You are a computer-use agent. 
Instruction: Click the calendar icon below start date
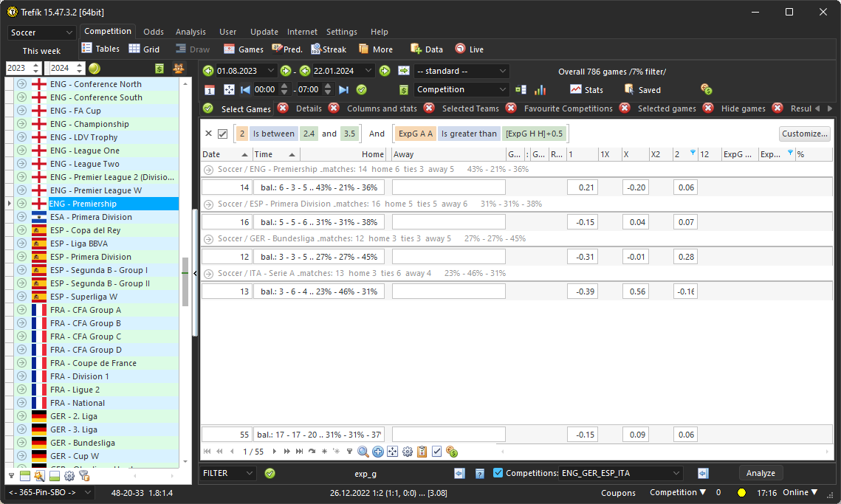(x=210, y=90)
